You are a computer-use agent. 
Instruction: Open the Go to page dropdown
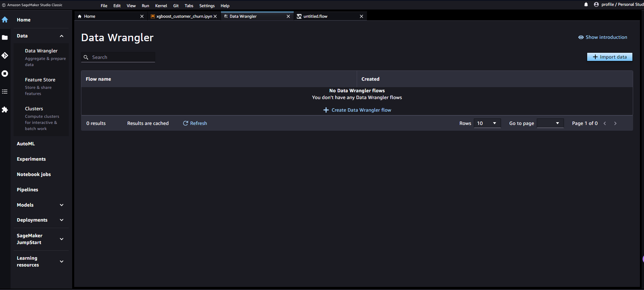click(550, 123)
